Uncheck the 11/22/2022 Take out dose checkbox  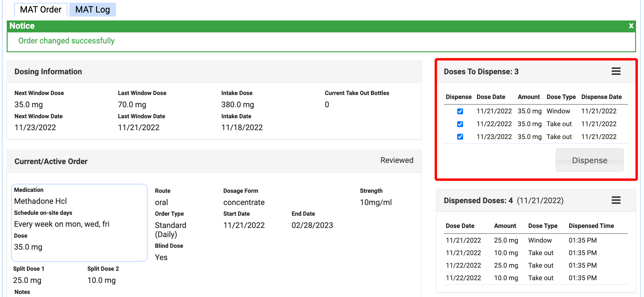coord(460,124)
